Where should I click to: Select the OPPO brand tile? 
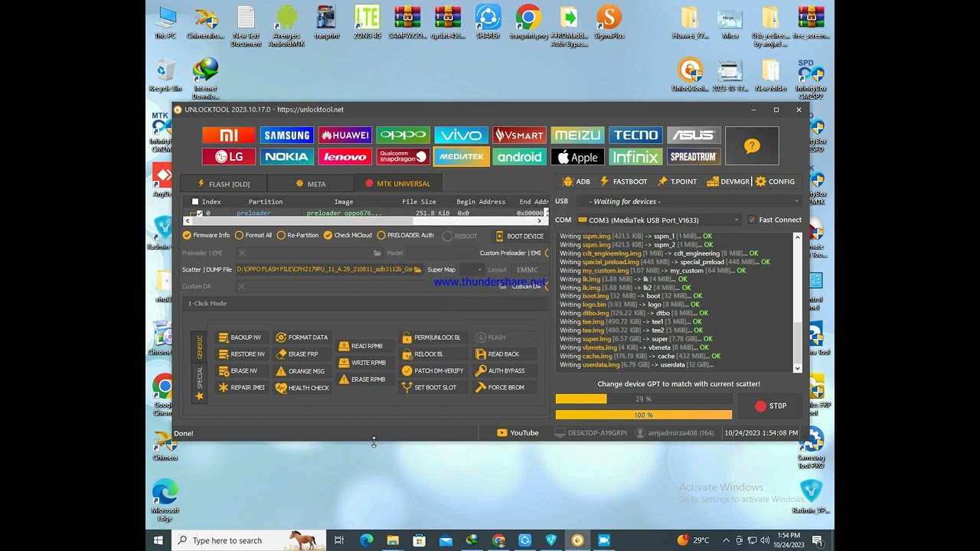click(403, 135)
